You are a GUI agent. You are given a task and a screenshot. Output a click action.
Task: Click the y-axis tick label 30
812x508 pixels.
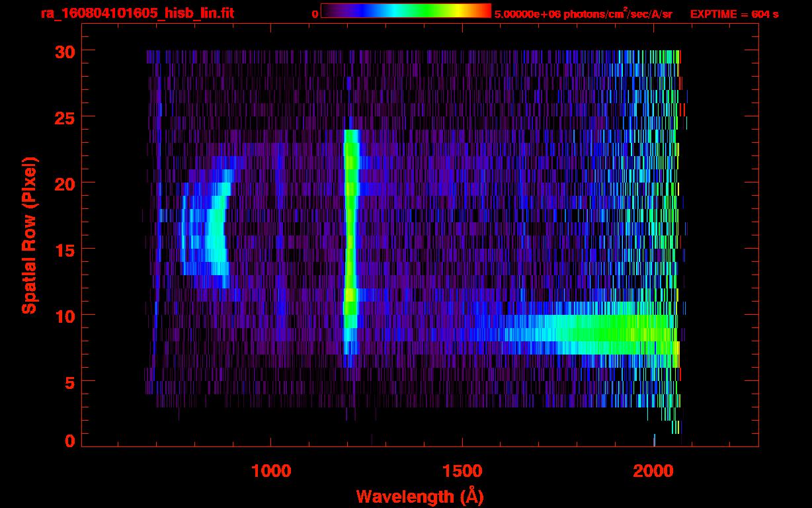[x=63, y=51]
